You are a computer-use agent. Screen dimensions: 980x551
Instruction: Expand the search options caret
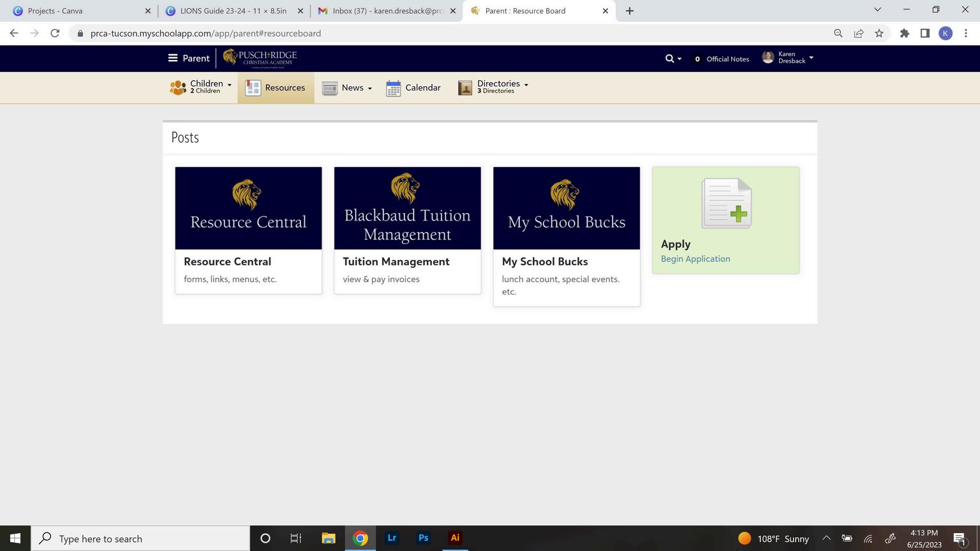point(679,59)
